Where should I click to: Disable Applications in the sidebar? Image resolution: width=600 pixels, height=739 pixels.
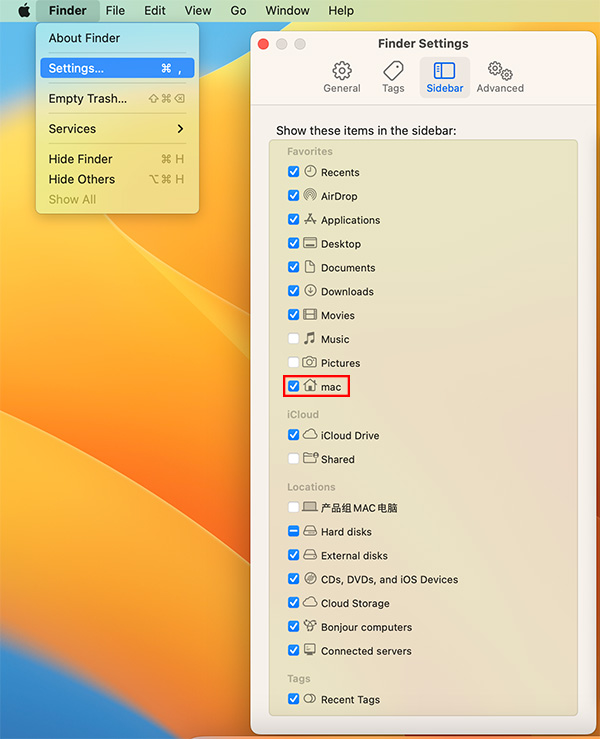293,220
